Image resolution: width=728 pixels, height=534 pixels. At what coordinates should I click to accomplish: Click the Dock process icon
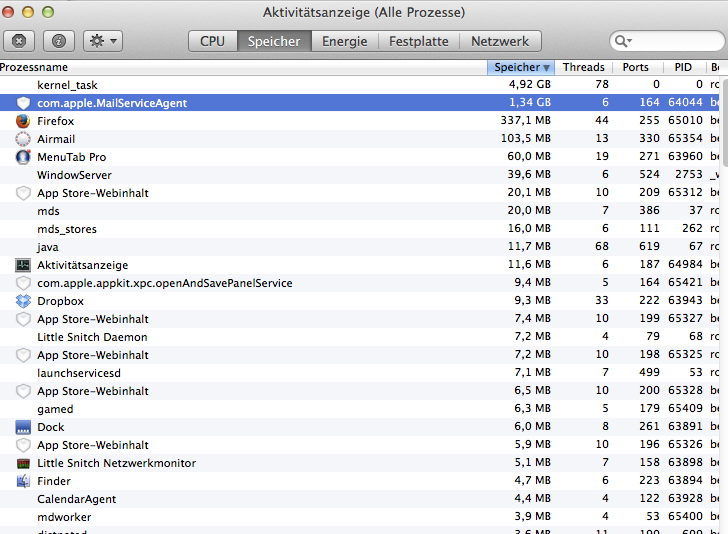coord(23,427)
